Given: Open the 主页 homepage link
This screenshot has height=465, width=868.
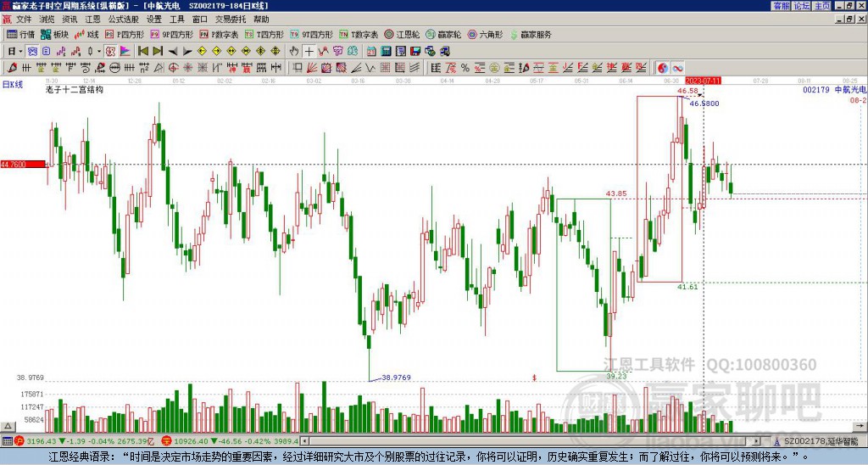Looking at the screenshot, I should 822,6.
